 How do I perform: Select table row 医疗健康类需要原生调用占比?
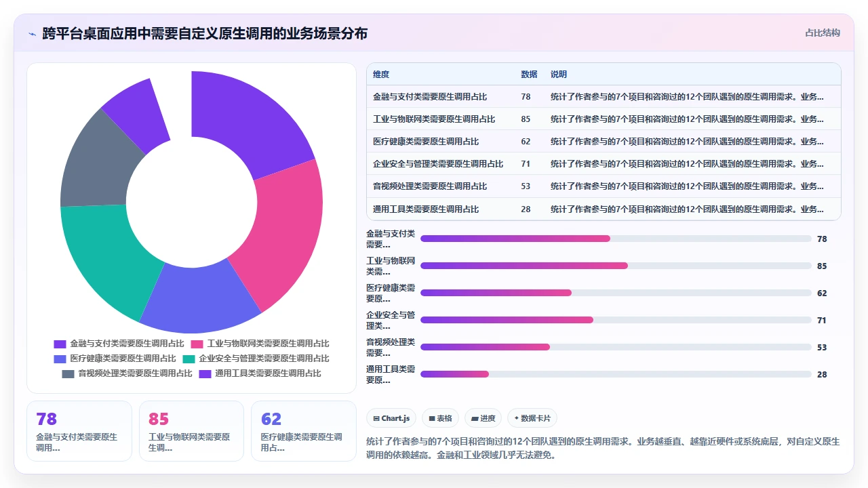pyautogui.click(x=604, y=142)
